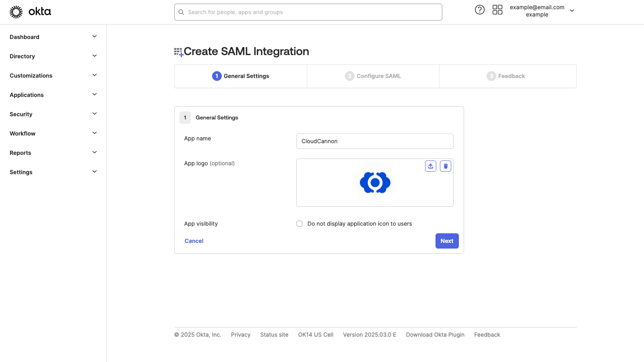Image resolution: width=644 pixels, height=362 pixels.
Task: Open the Download Okta Plugin link
Action: (x=435, y=334)
